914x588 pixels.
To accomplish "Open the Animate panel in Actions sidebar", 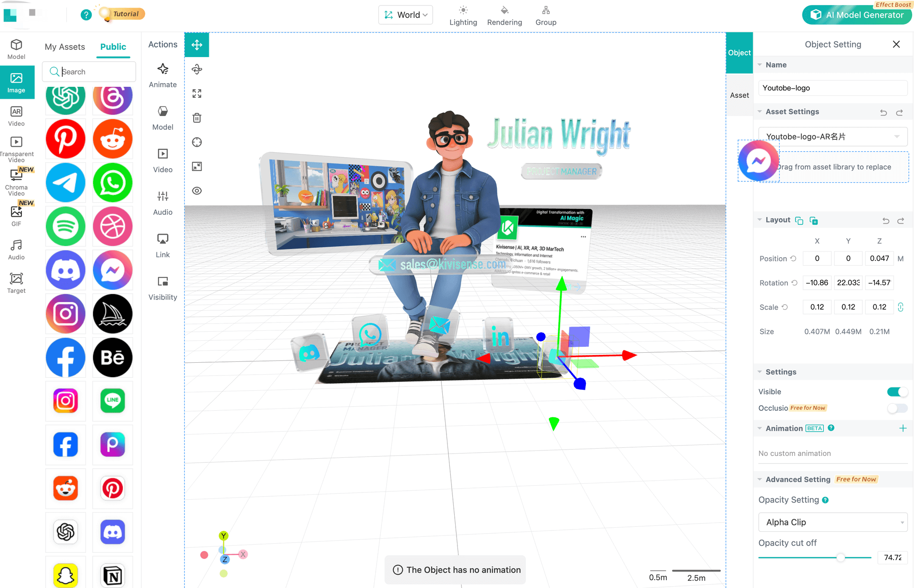I will 162,74.
